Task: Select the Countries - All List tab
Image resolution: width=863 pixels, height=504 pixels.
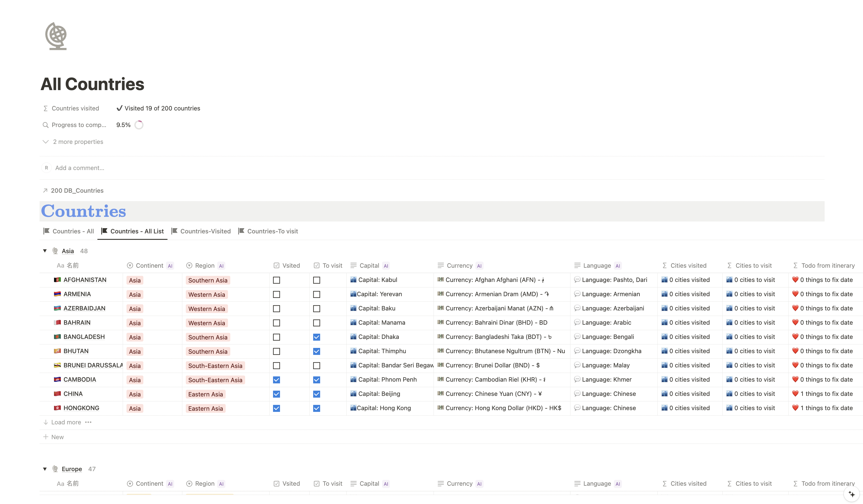Action: click(x=133, y=231)
